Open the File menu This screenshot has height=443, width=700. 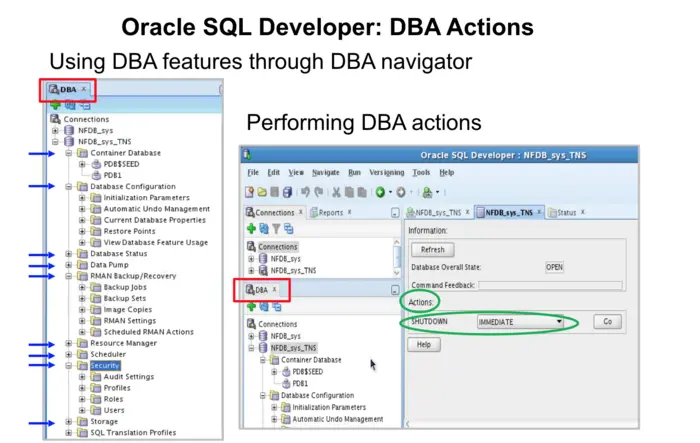tap(253, 172)
